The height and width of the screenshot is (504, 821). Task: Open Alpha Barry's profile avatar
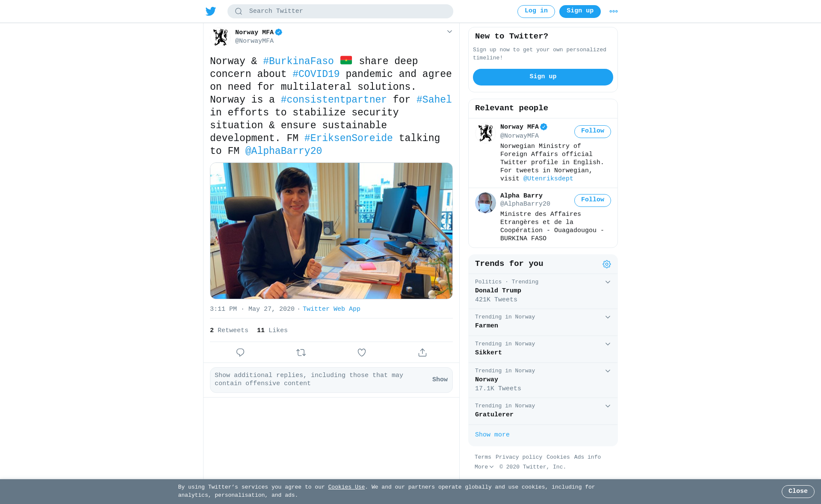pos(485,203)
